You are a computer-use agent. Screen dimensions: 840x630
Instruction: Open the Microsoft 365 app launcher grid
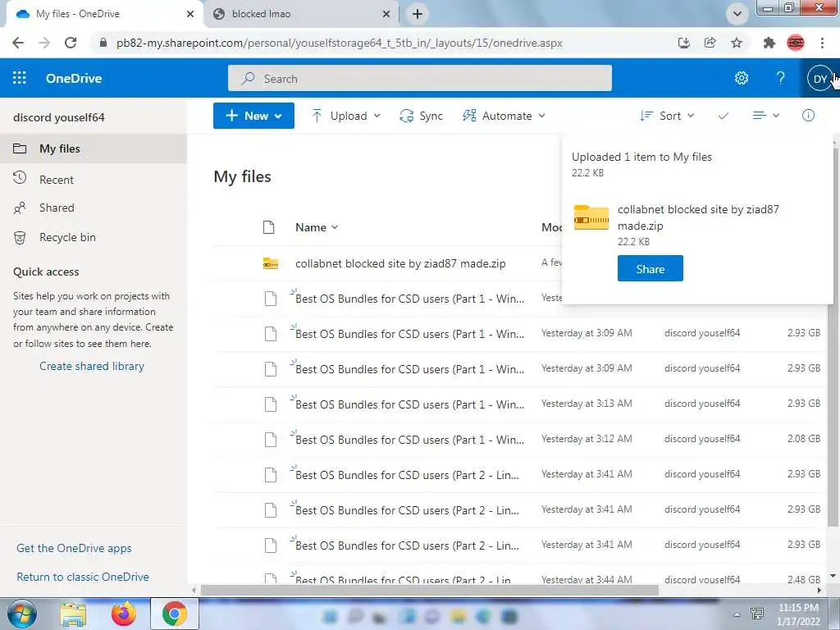click(20, 78)
